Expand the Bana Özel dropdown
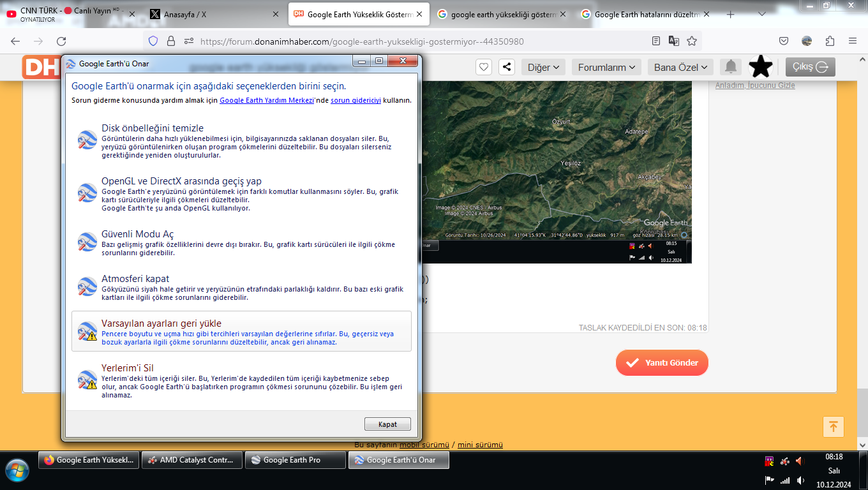The width and height of the screenshot is (868, 490). coord(681,67)
